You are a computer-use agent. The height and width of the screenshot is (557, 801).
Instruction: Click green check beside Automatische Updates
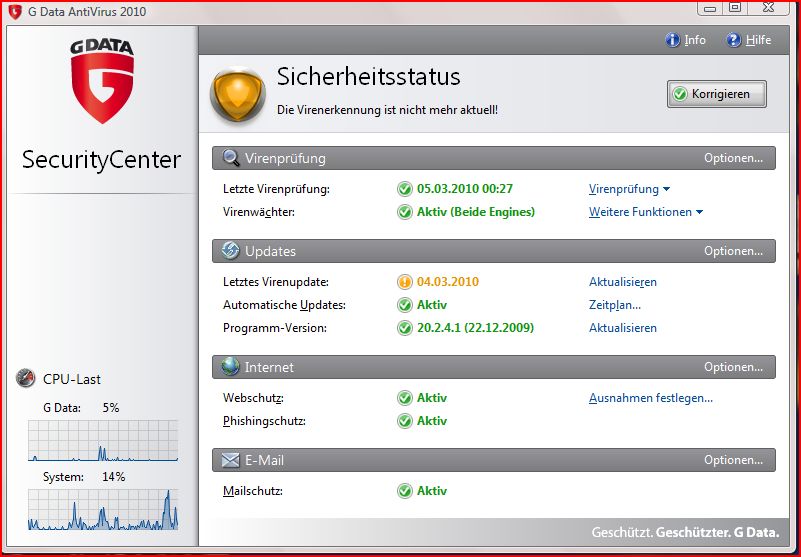click(x=405, y=305)
